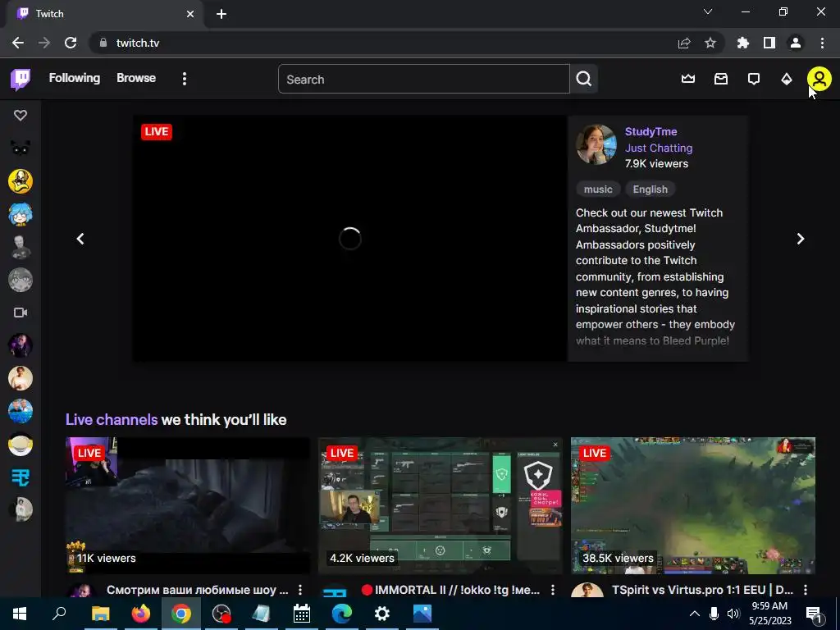The height and width of the screenshot is (630, 840).
Task: Click the share page icon in address bar
Action: pos(684,43)
